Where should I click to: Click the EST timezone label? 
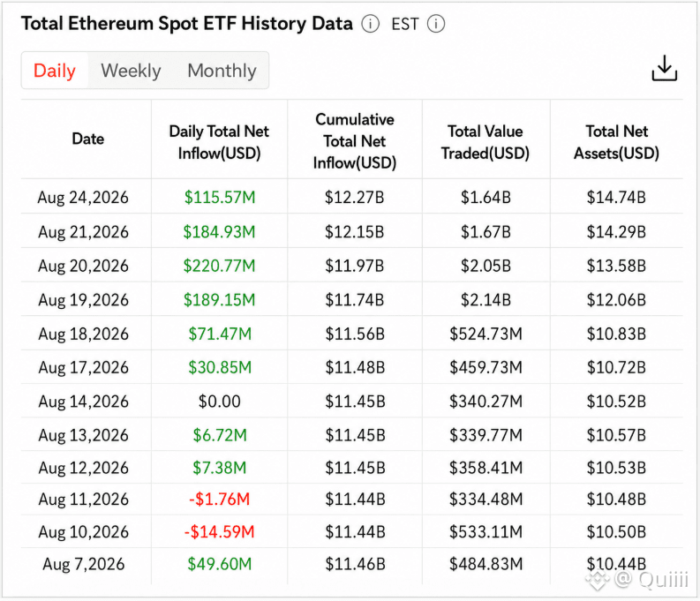[405, 24]
